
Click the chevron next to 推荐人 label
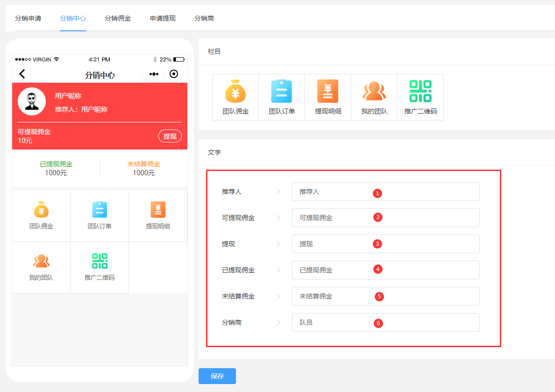(x=278, y=192)
